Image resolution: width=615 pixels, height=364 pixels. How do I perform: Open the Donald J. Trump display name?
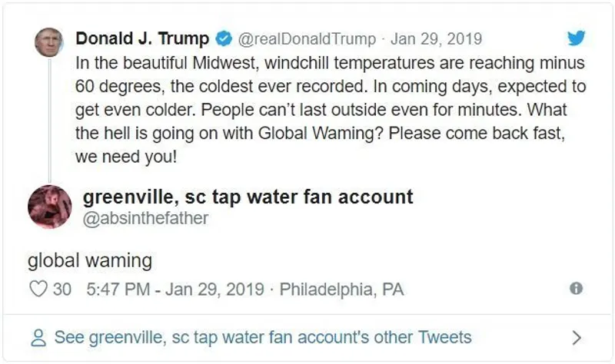tap(142, 38)
